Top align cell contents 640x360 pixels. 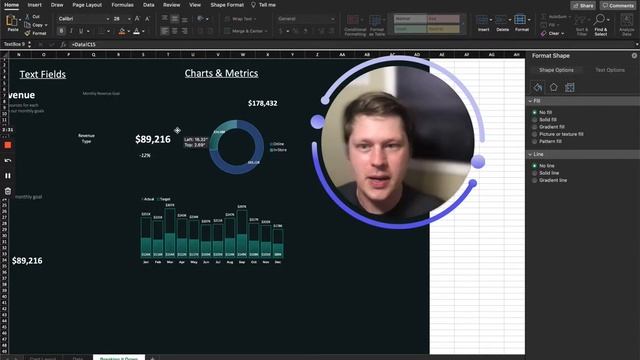pos(164,19)
